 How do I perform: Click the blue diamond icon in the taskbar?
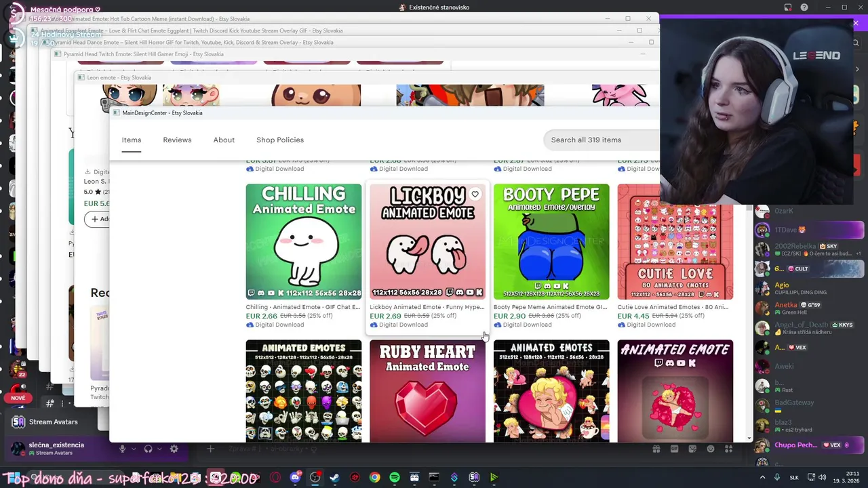[x=454, y=477]
